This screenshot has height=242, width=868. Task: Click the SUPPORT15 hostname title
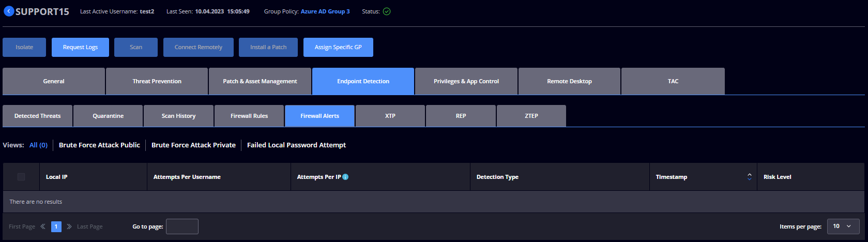pyautogui.click(x=42, y=11)
